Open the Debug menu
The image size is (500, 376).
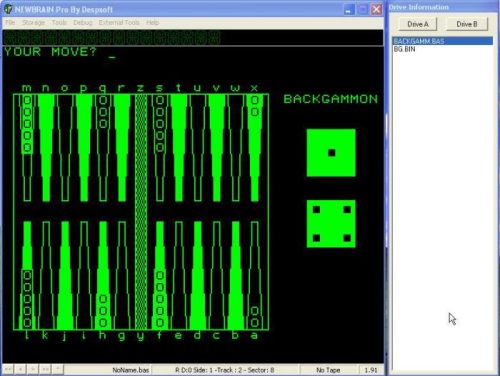click(83, 23)
